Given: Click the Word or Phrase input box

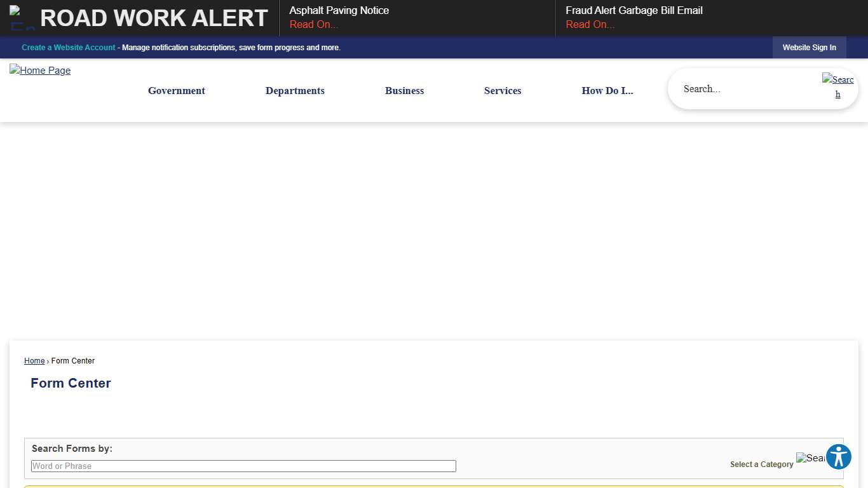Looking at the screenshot, I should [243, 466].
